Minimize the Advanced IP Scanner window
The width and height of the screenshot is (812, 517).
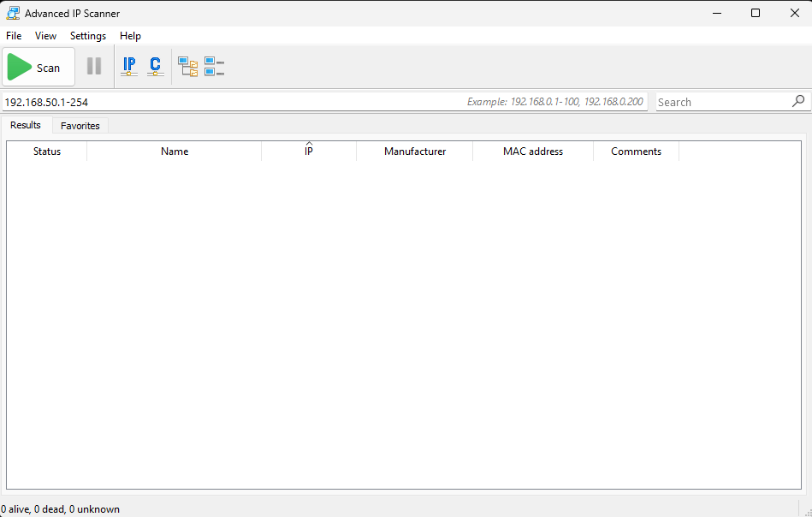[x=717, y=14]
